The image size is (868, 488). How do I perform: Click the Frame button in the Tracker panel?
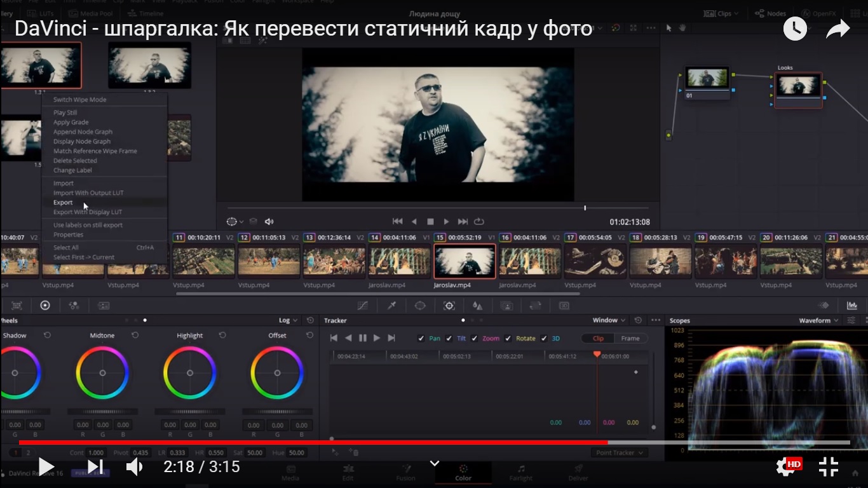click(631, 338)
